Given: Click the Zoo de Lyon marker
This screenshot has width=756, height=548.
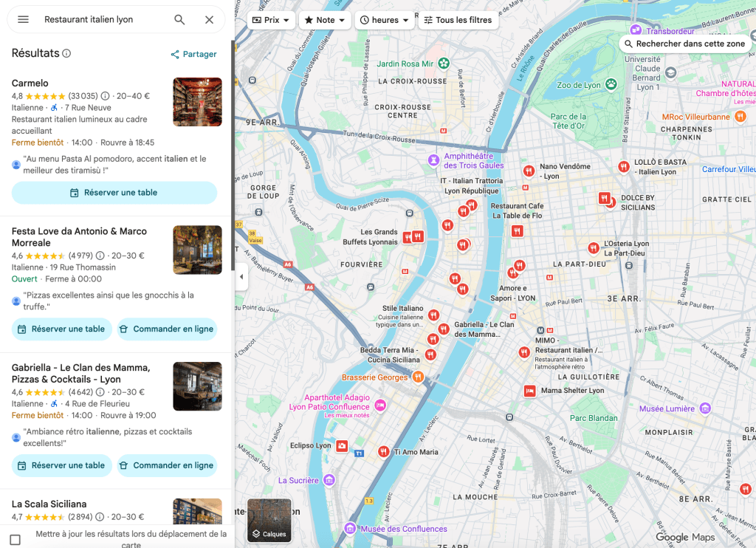Looking at the screenshot, I should (x=611, y=84).
